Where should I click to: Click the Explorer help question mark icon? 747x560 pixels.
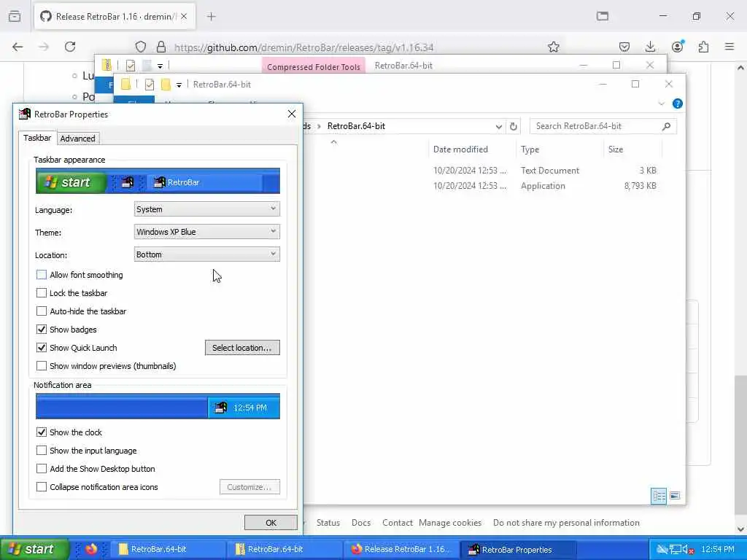[x=677, y=104]
